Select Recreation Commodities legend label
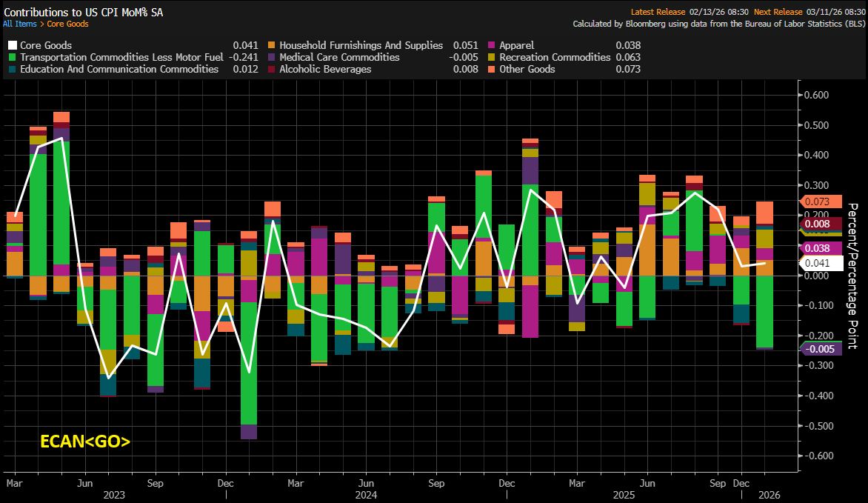 [x=555, y=57]
